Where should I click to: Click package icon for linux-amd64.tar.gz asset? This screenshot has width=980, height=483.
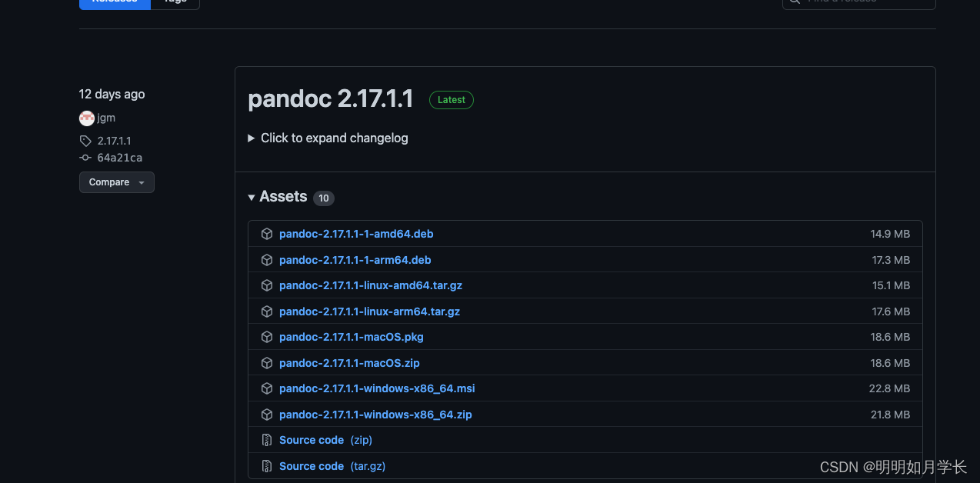[267, 285]
